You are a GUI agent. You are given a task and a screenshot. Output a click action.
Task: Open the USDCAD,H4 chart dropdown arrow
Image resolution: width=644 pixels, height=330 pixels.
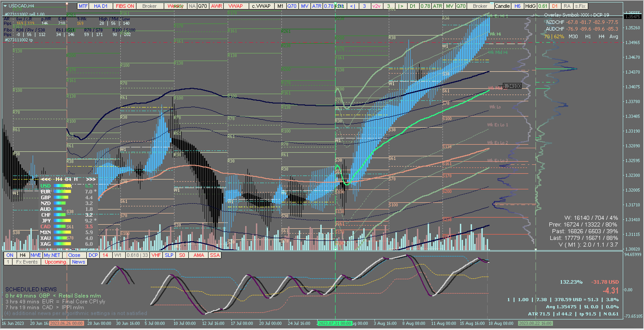[5, 6]
